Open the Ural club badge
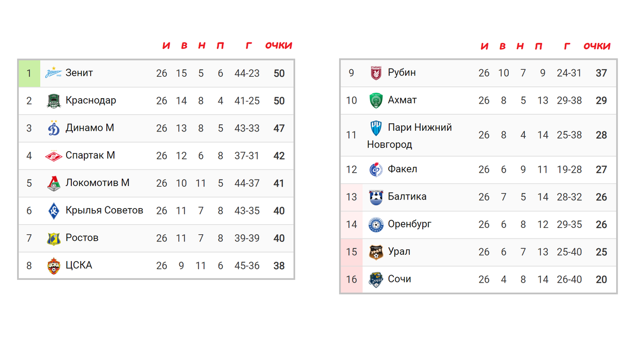 tap(376, 252)
